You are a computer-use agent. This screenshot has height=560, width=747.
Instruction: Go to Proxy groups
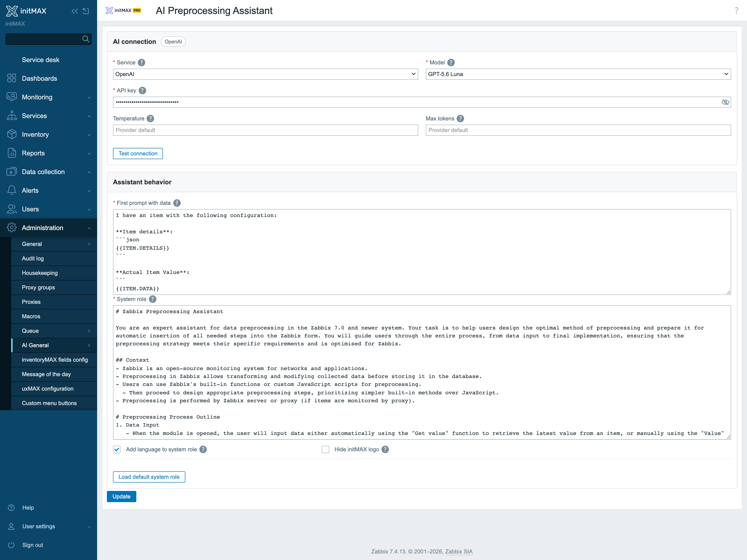[x=54, y=288]
